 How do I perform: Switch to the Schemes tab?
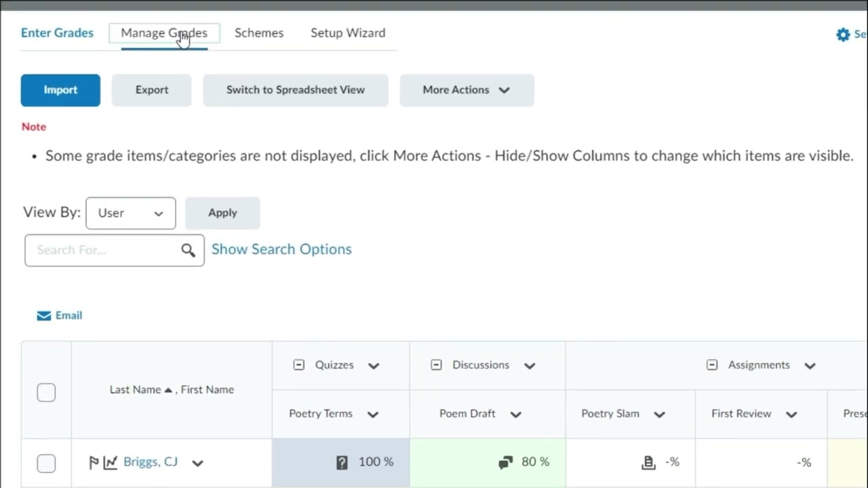coord(259,33)
